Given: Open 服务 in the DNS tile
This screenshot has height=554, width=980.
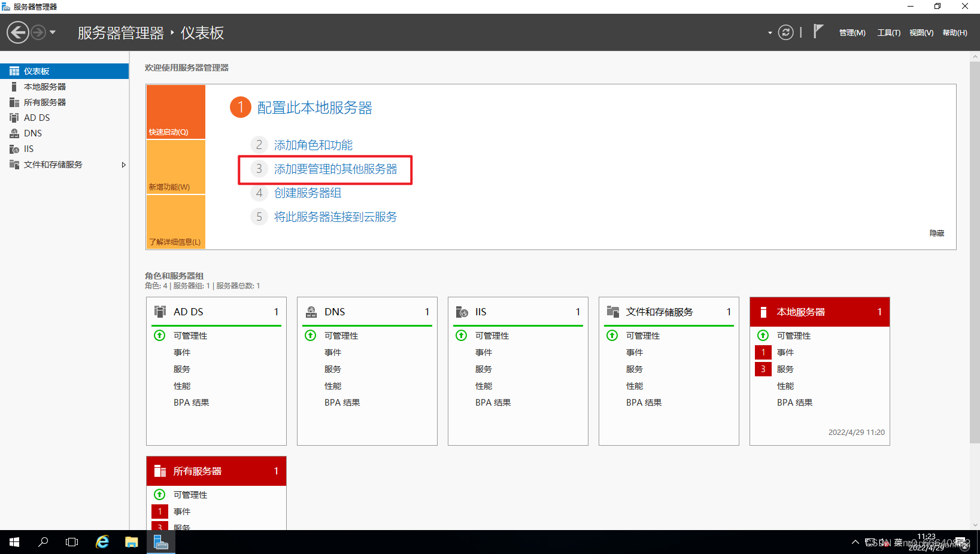Looking at the screenshot, I should (x=333, y=369).
